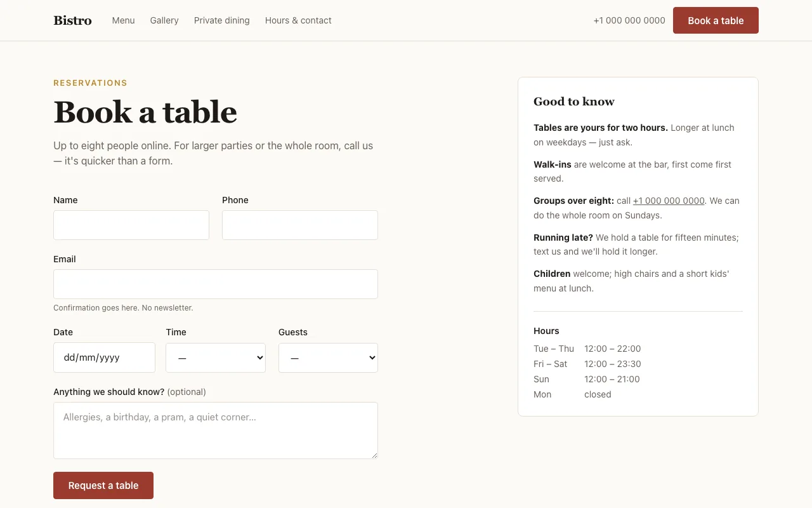Viewport: 812px width, 508px height.
Task: Click the phone link under Groups over eight
Action: tap(669, 201)
